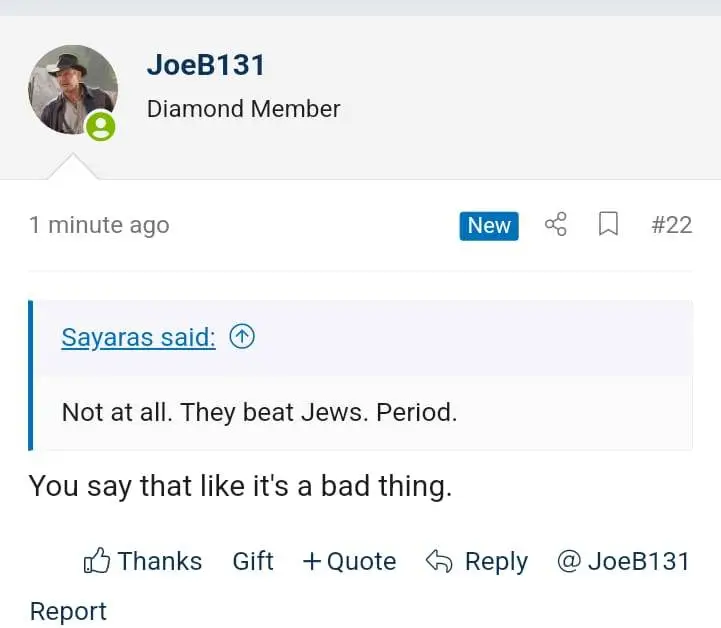This screenshot has width=721, height=628.
Task: Open the #22 post number link
Action: 671,225
